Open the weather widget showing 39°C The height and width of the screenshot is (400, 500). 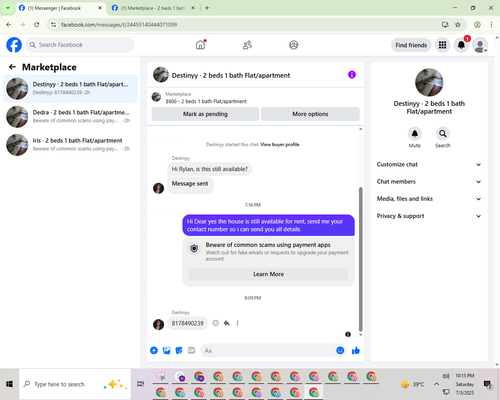point(413,384)
